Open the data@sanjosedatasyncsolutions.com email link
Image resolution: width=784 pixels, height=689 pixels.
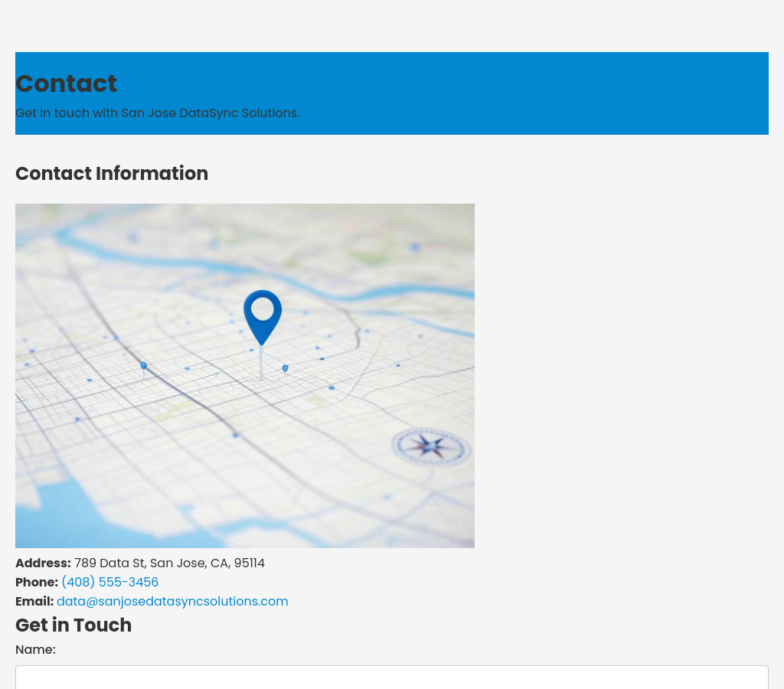click(172, 602)
